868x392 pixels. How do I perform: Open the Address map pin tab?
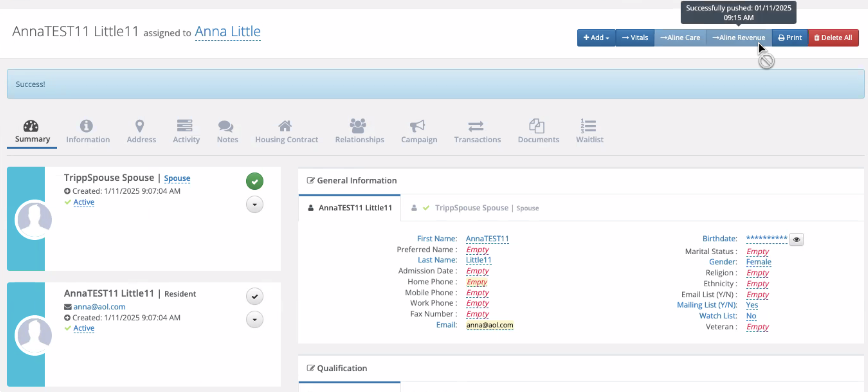140,126
